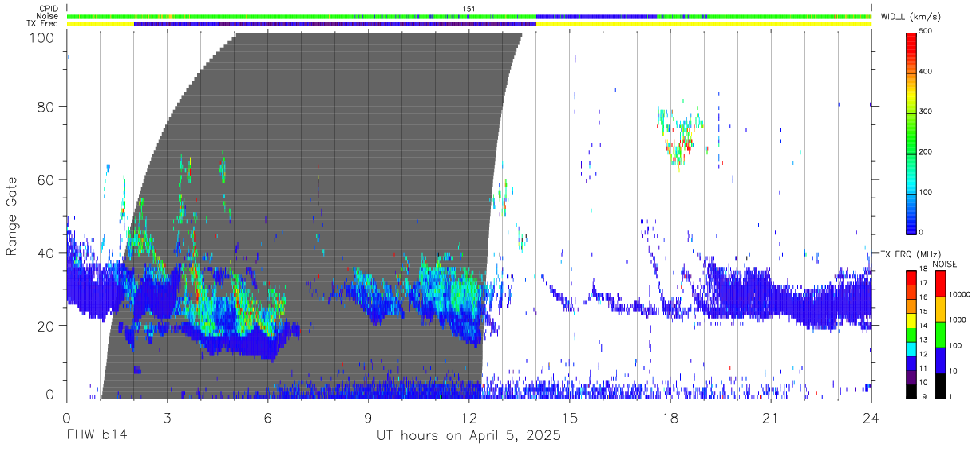Image resolution: width=980 pixels, height=452 pixels.
Task: Click the y-axis tick label 60
Action: (x=47, y=179)
